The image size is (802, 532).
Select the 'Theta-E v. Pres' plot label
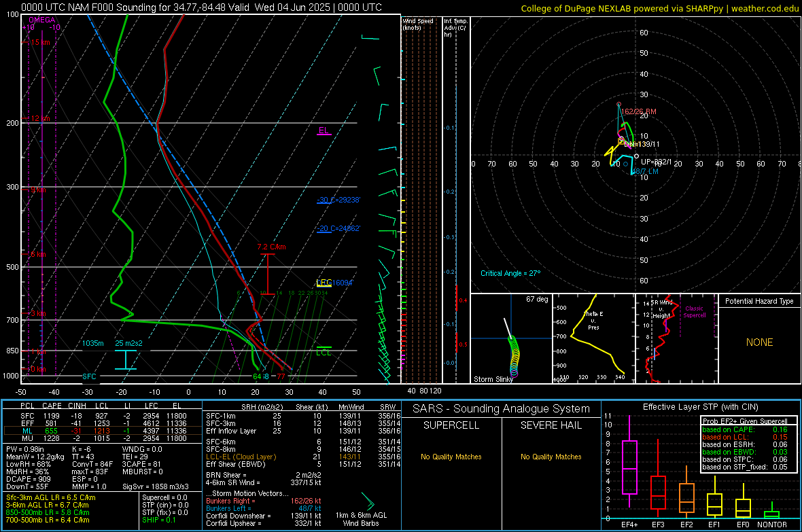pos(593,320)
